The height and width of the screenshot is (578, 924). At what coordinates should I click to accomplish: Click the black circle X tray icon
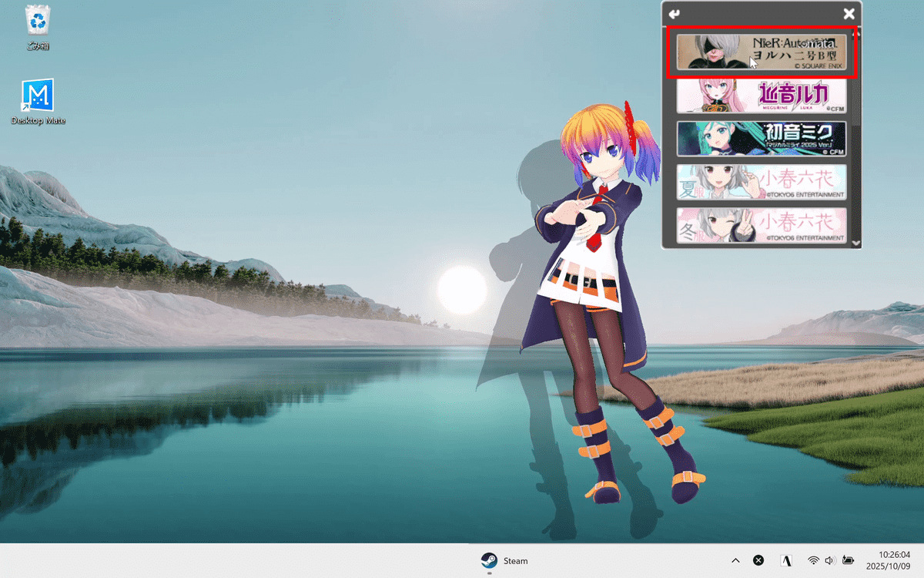point(758,560)
